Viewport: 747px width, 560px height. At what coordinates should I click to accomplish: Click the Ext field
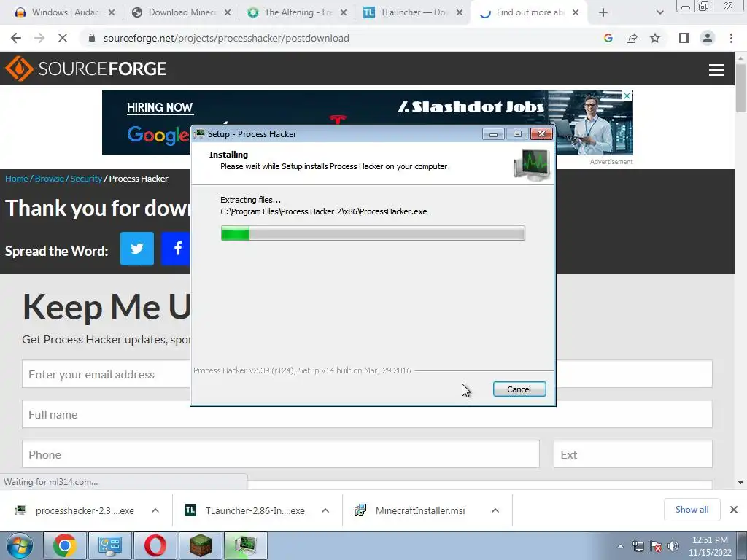(x=632, y=454)
